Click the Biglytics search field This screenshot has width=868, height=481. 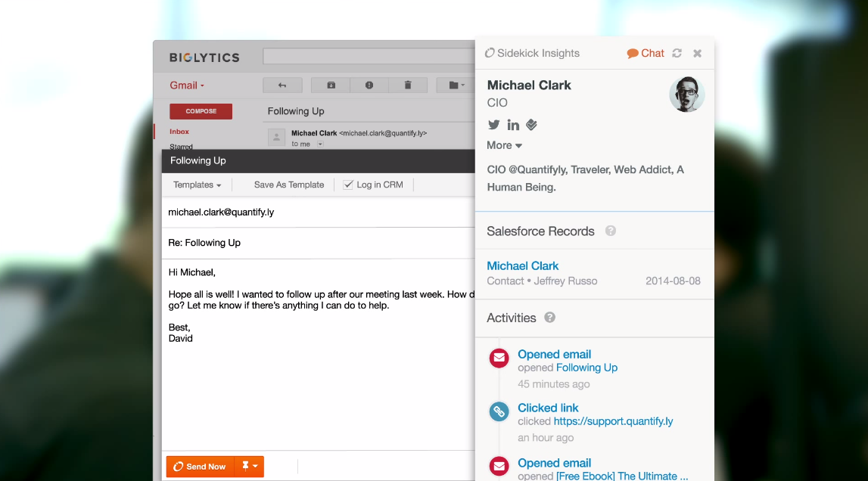[369, 57]
